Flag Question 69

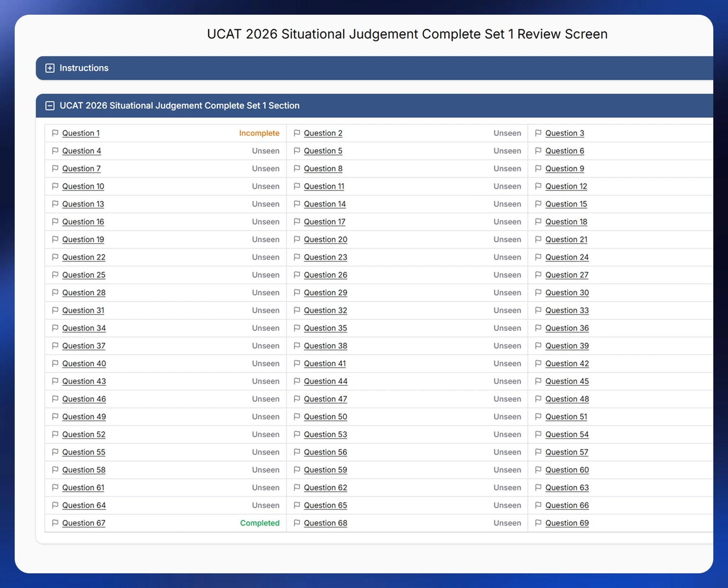[x=538, y=523]
